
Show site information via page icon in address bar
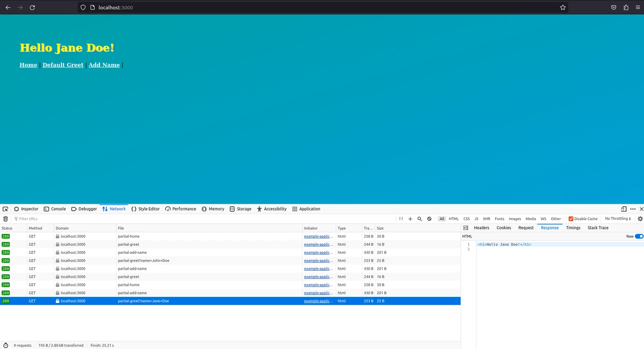[92, 7]
